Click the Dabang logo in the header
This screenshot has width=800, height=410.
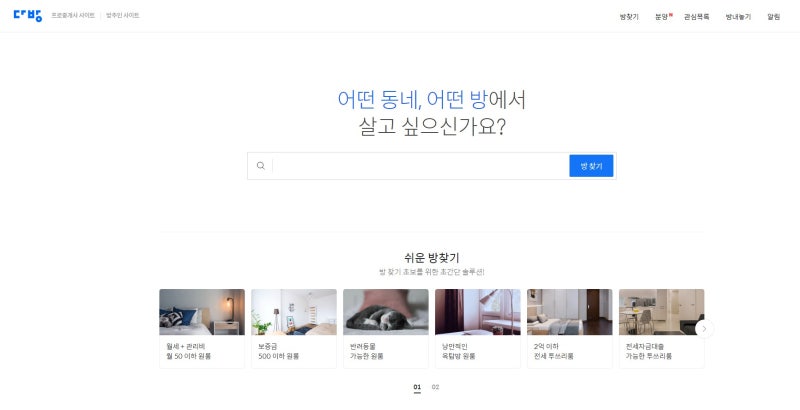pos(28,15)
